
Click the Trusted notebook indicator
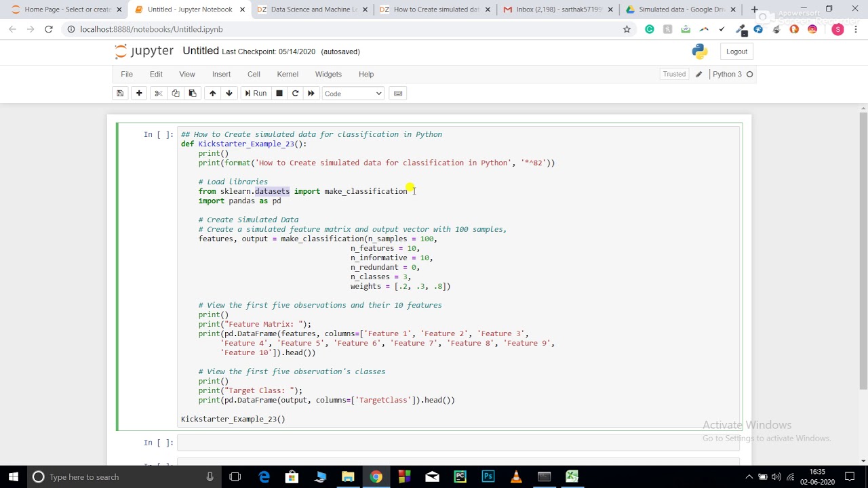click(674, 74)
